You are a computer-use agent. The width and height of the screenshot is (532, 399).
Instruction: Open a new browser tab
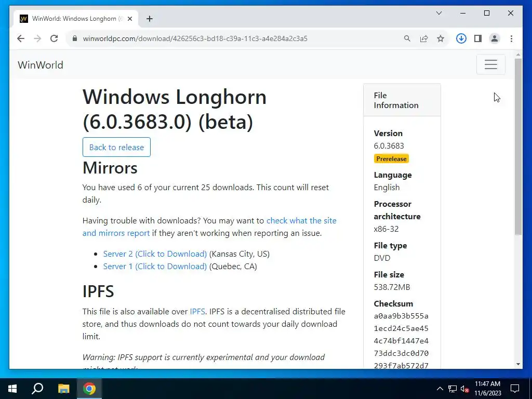point(149,19)
